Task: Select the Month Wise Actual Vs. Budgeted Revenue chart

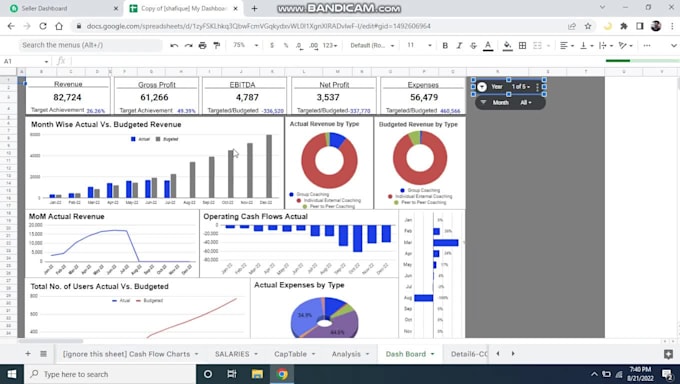Action: tap(154, 163)
